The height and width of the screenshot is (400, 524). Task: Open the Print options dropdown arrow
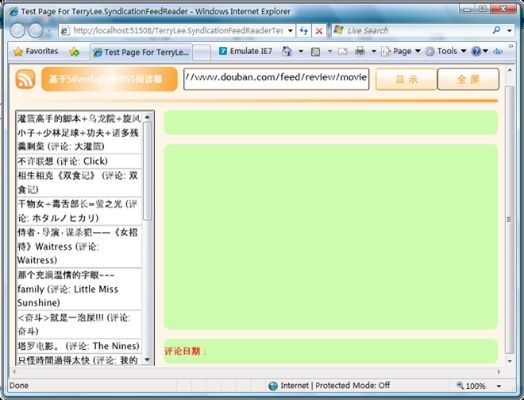coord(374,51)
